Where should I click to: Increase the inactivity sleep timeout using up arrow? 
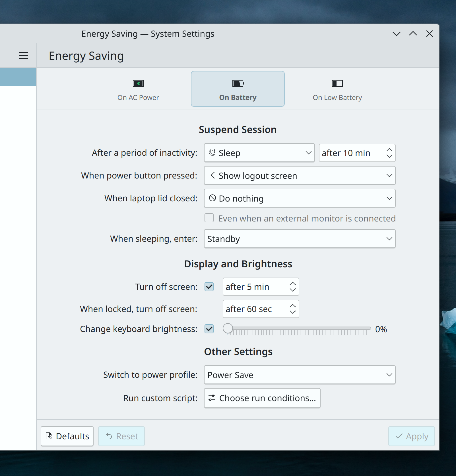pyautogui.click(x=389, y=150)
